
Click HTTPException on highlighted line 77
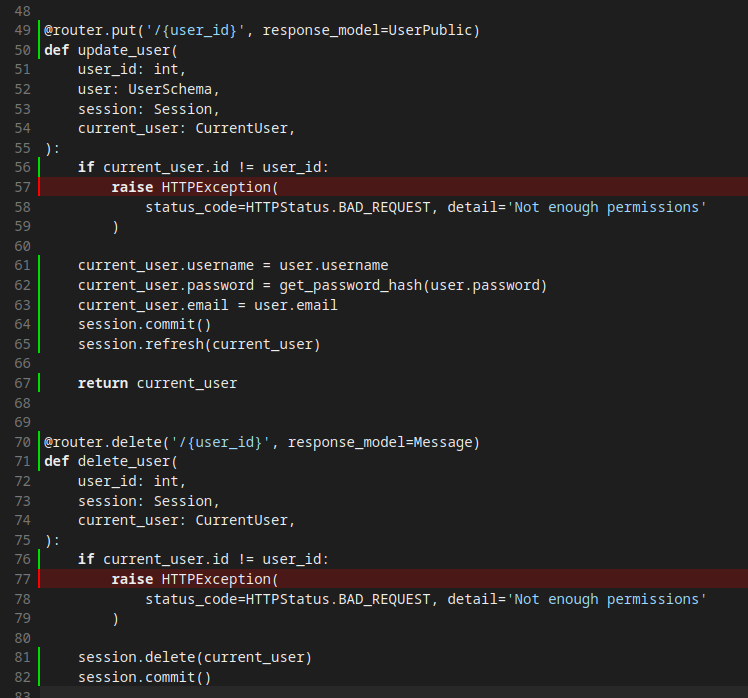tap(216, 579)
